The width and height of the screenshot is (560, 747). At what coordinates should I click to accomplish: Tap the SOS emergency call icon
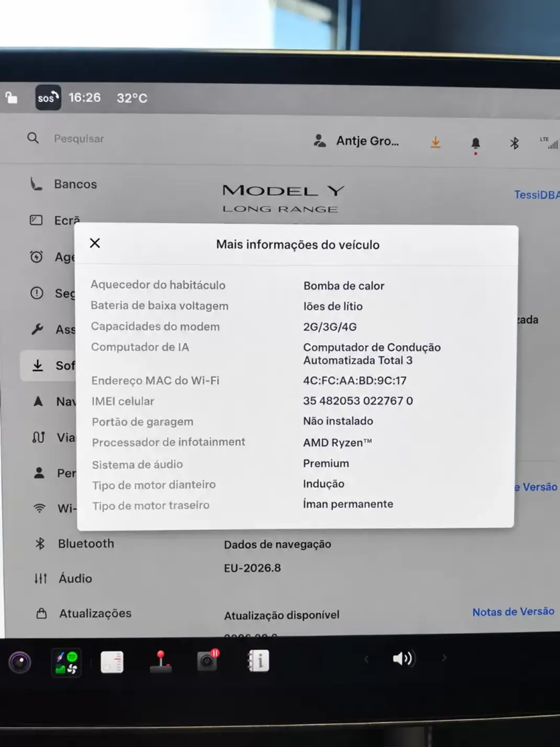[48, 97]
